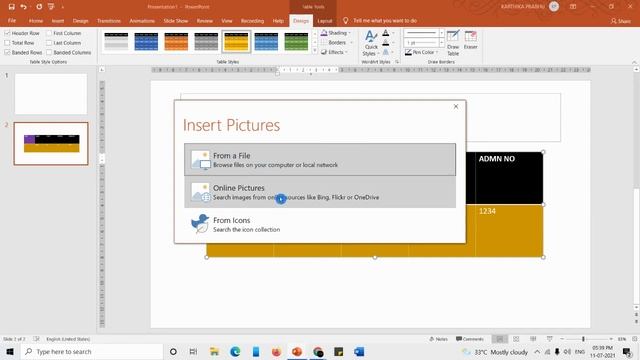The image size is (640, 360).
Task: Choose From Icons option
Action: (320, 224)
